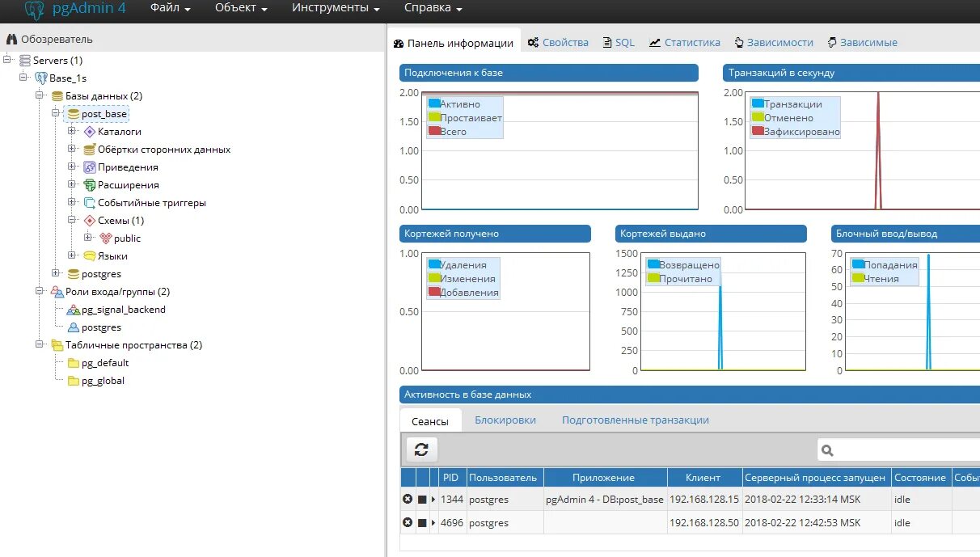Click the pg_global tablespace folder icon
Image resolution: width=980 pixels, height=557 pixels.
(x=73, y=381)
